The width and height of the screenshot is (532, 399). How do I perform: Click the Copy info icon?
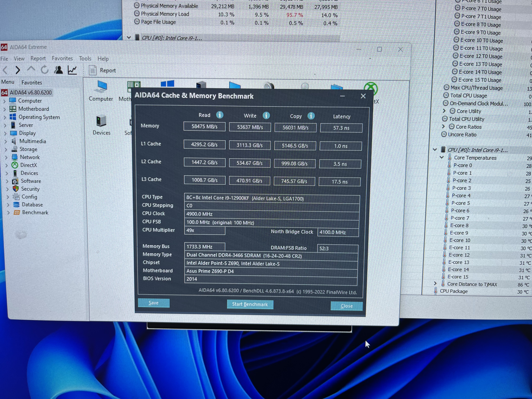coord(311,116)
